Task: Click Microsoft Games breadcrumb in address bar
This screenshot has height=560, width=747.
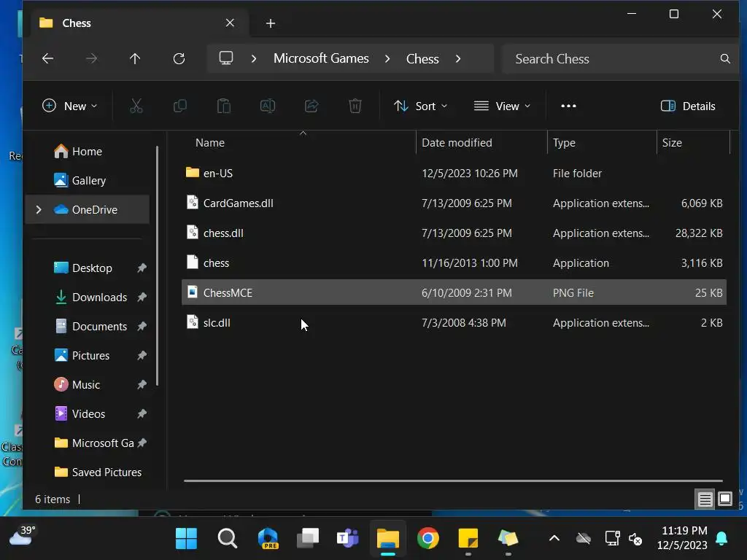Action: [x=321, y=58]
